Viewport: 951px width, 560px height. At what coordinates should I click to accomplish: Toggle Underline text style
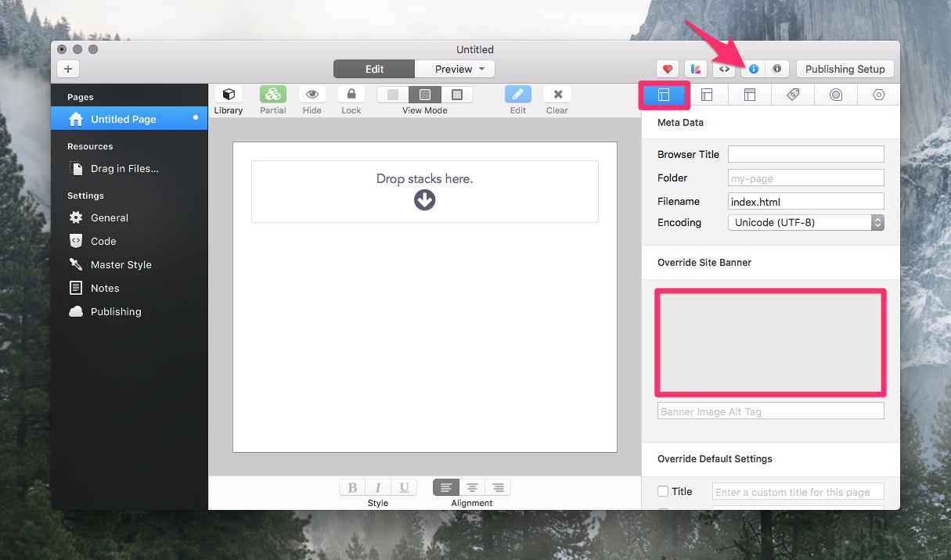(404, 487)
